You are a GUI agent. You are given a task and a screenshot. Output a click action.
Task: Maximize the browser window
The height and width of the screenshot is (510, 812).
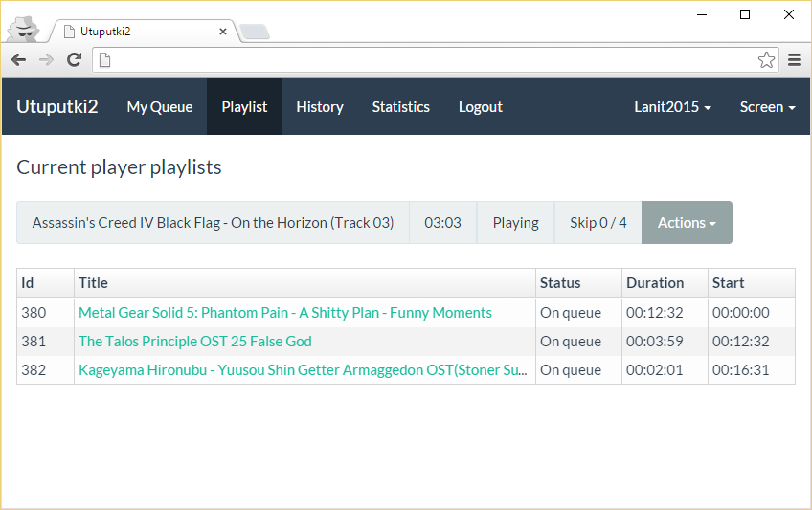[x=745, y=14]
